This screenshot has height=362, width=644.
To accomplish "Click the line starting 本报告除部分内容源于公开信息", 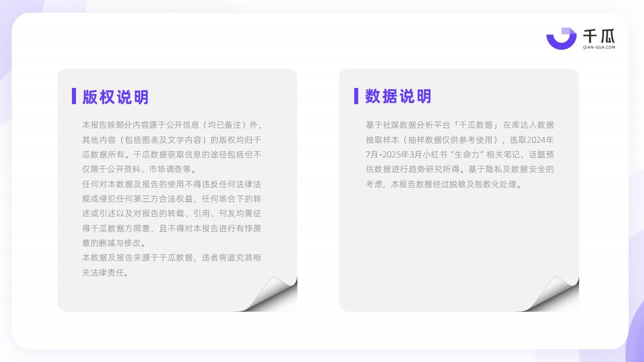I will [x=172, y=125].
